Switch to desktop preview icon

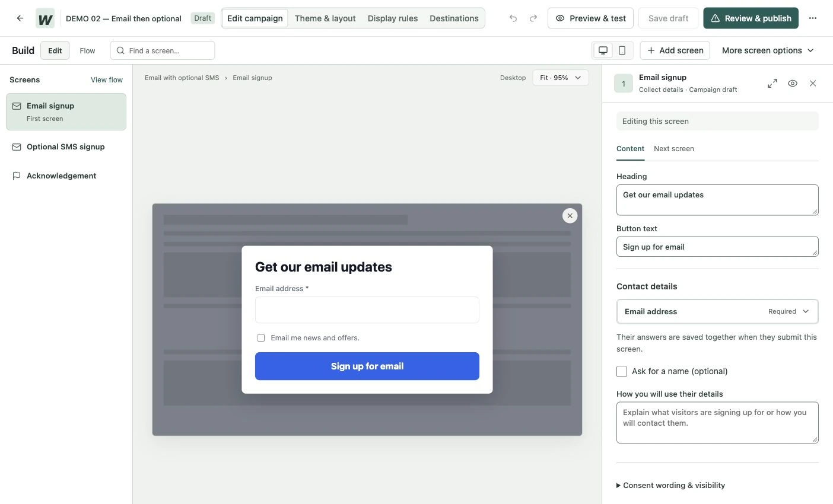603,50
